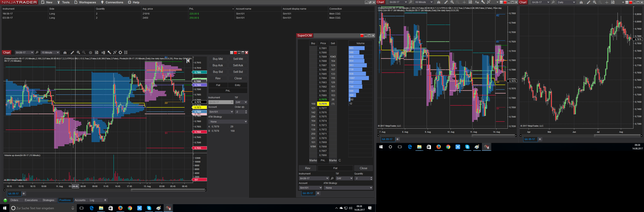Open properties list icon in 15 Minute chart toolbar

(126, 53)
